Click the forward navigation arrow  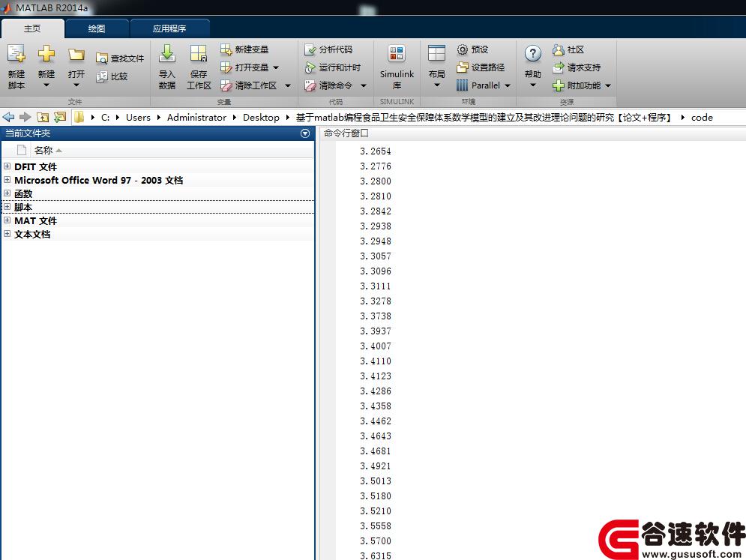click(25, 117)
